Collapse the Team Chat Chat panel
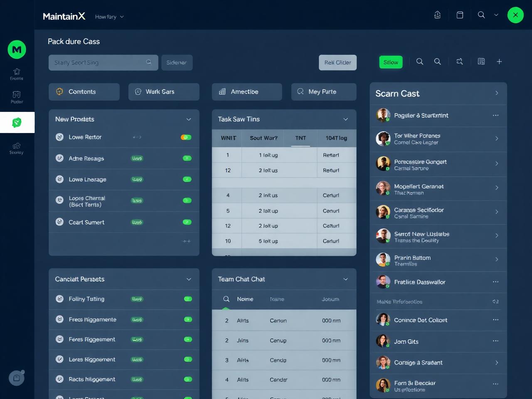Image resolution: width=532 pixels, height=399 pixels. pyautogui.click(x=345, y=279)
